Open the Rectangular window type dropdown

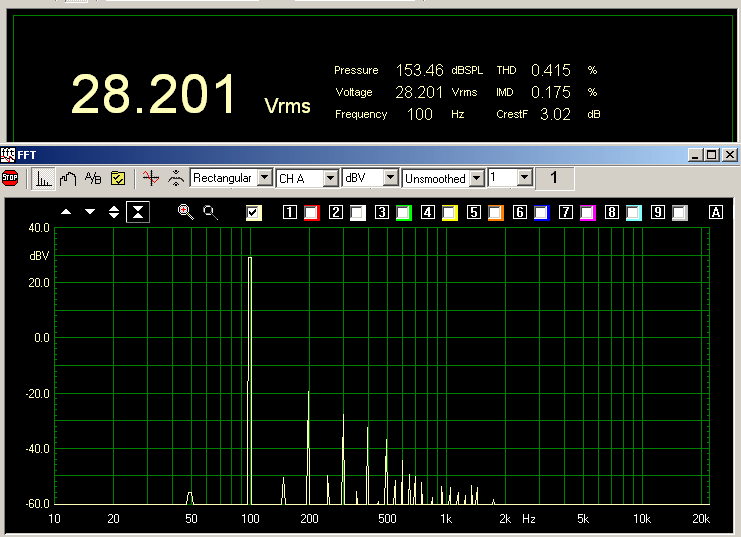click(264, 178)
